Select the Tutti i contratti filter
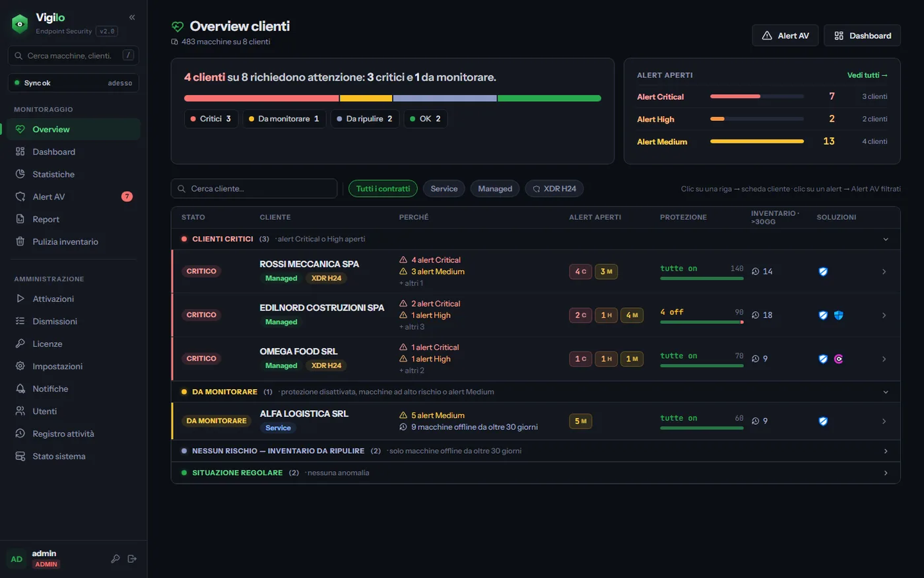The width and height of the screenshot is (924, 578). pos(383,189)
